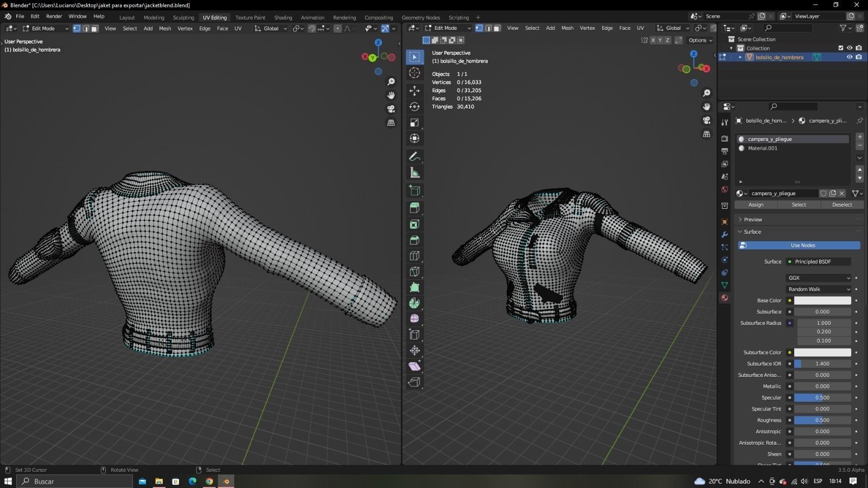868x488 pixels.
Task: Open the Render menu
Action: click(54, 16)
